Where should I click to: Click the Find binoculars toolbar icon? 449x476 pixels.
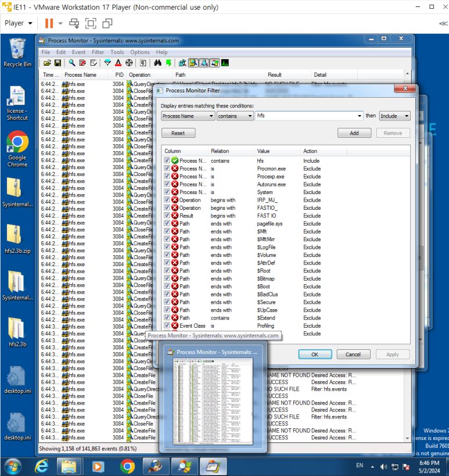tap(157, 63)
